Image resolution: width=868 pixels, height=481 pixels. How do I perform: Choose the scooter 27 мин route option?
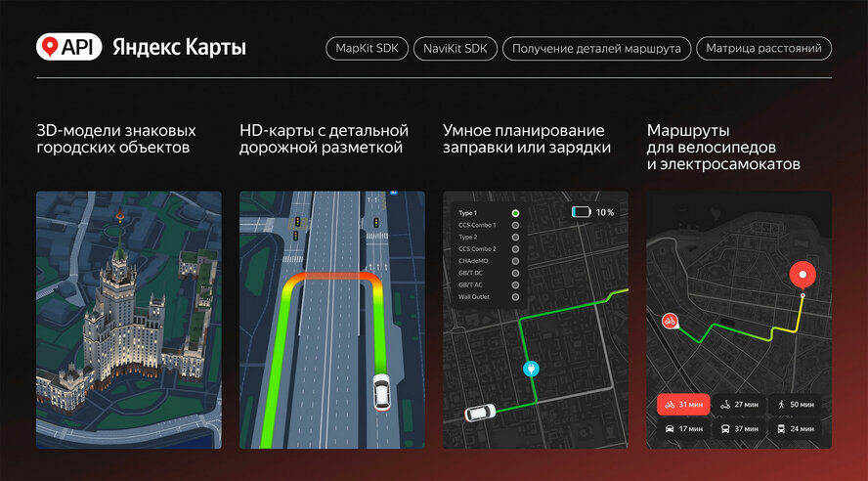[x=738, y=405]
